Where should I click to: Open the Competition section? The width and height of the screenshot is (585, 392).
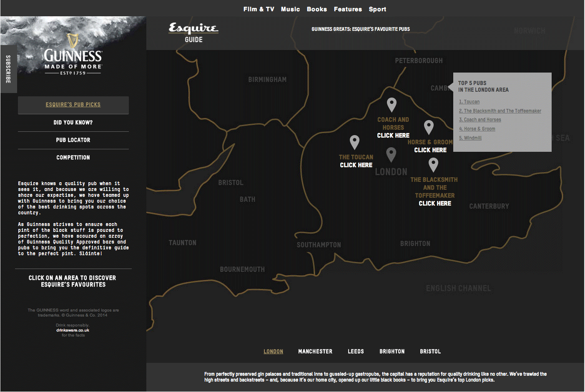[x=73, y=158]
